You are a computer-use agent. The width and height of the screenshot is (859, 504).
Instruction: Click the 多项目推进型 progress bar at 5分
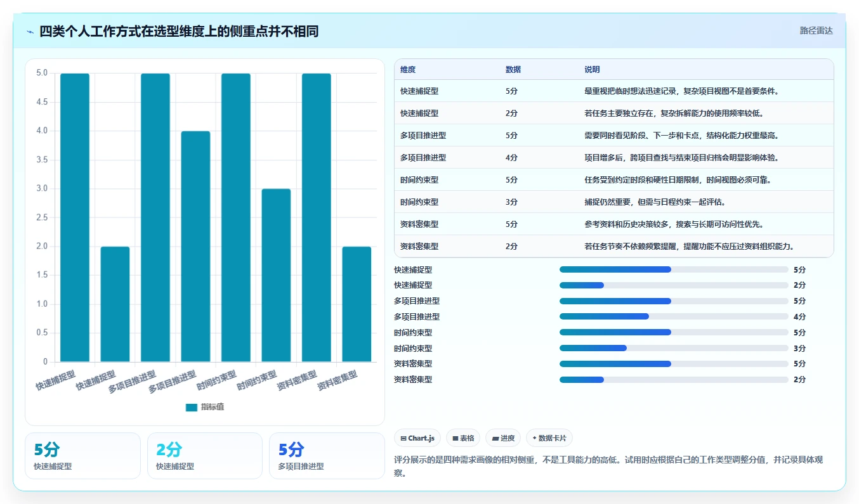[674, 301]
